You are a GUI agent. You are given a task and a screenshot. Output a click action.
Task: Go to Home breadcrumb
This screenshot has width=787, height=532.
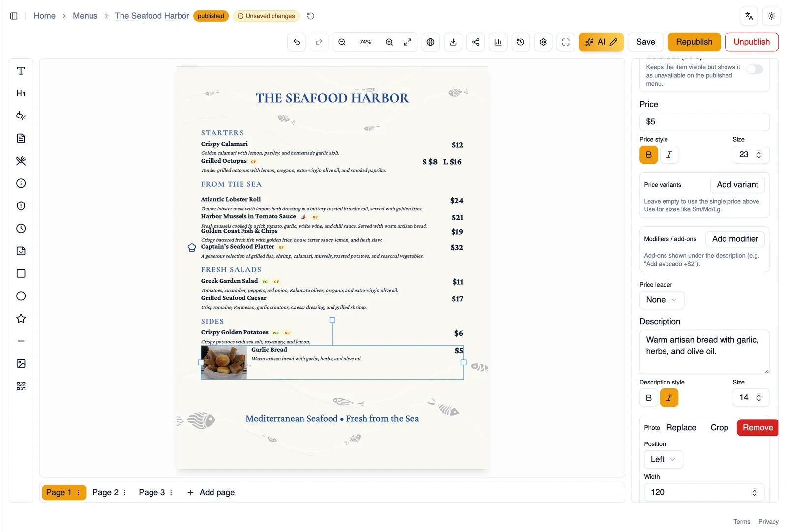(44, 16)
